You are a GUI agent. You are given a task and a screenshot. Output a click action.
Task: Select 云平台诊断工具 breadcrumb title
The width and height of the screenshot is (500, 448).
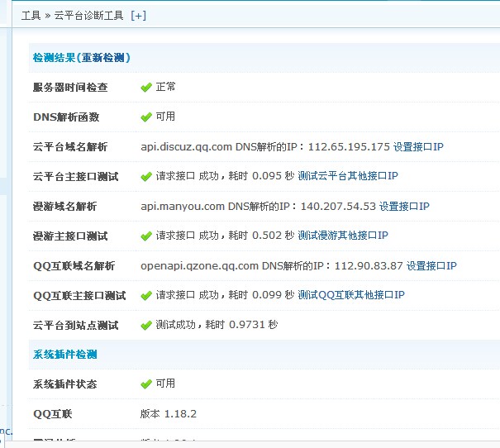(x=89, y=15)
